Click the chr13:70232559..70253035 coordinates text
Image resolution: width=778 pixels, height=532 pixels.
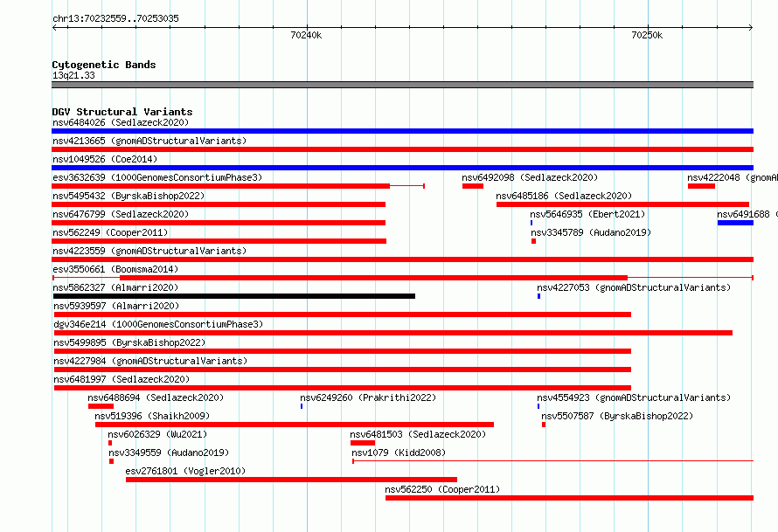point(115,18)
